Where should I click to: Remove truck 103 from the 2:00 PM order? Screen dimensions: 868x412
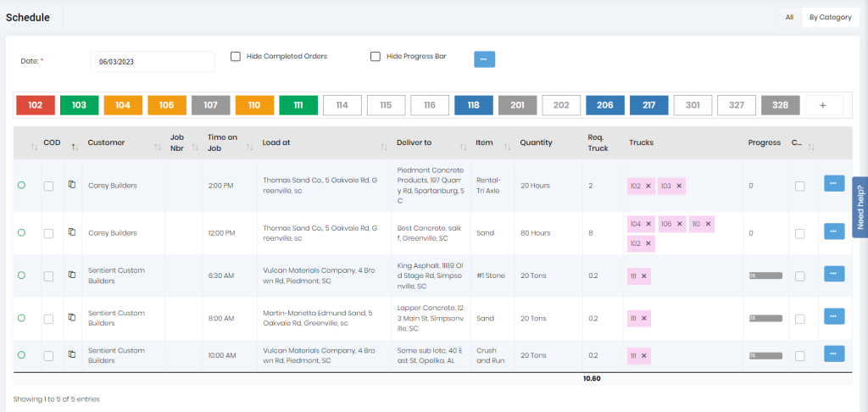tap(679, 186)
